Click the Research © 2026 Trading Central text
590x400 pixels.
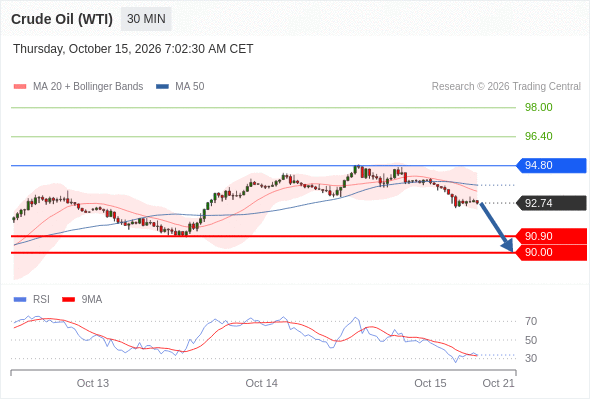[506, 87]
